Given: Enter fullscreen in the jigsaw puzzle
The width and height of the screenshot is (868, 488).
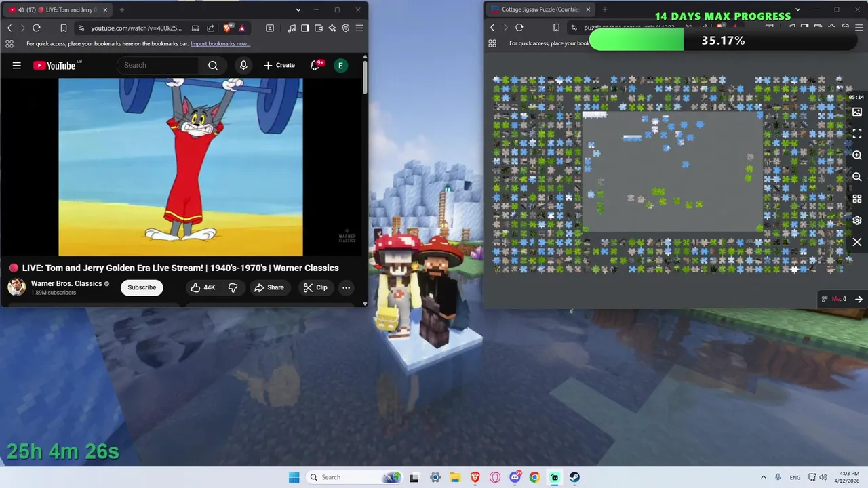Looking at the screenshot, I should [857, 134].
